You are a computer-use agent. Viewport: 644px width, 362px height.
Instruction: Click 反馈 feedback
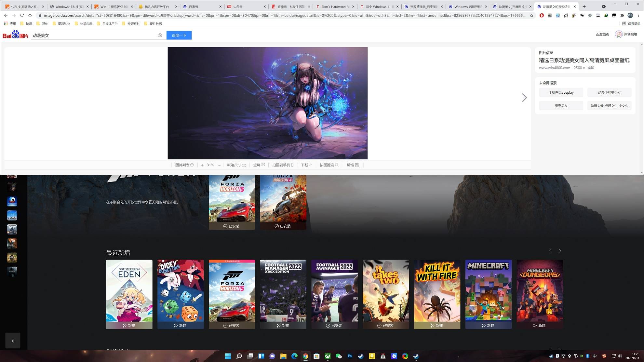click(x=353, y=165)
